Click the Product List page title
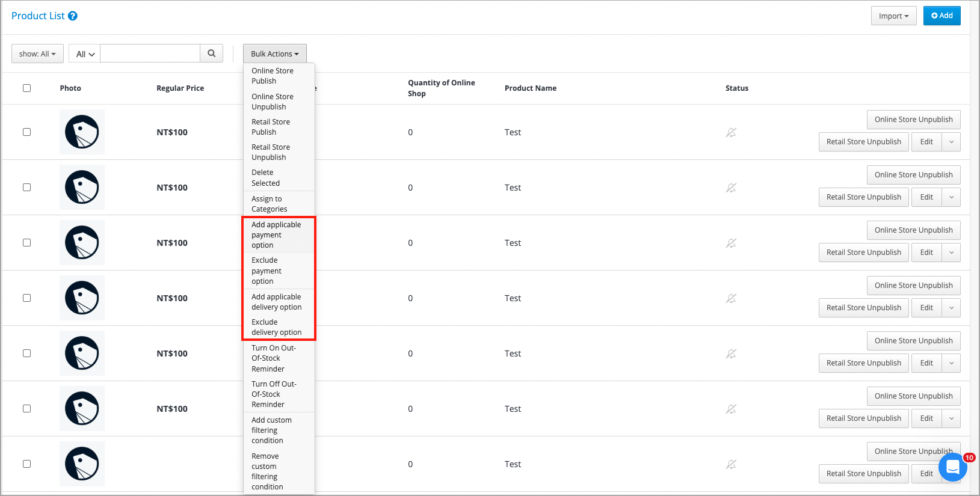This screenshot has width=980, height=496. pos(38,16)
